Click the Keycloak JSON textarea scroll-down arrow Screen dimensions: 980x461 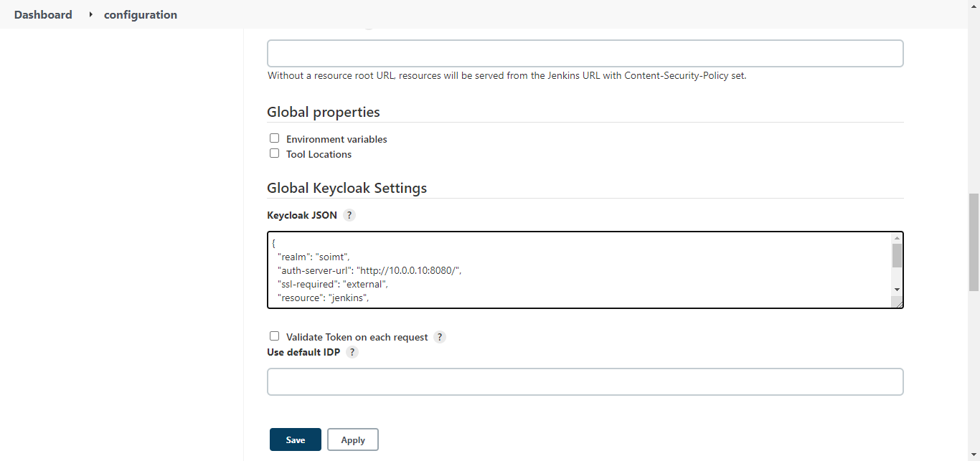(x=897, y=289)
